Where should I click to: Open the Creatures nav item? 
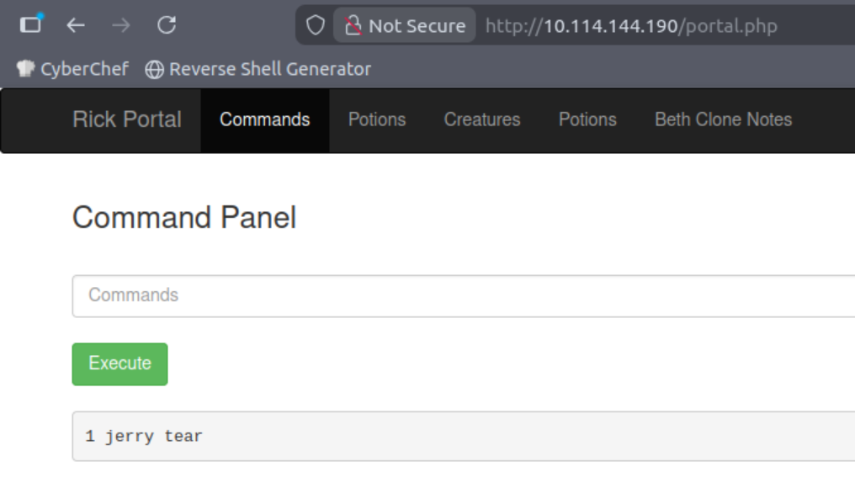pyautogui.click(x=482, y=120)
